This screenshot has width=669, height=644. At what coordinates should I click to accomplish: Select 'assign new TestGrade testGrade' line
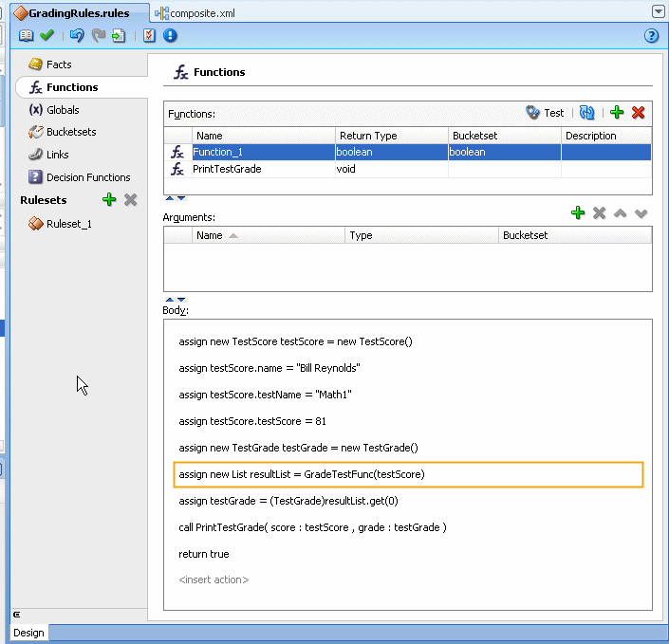tap(298, 448)
